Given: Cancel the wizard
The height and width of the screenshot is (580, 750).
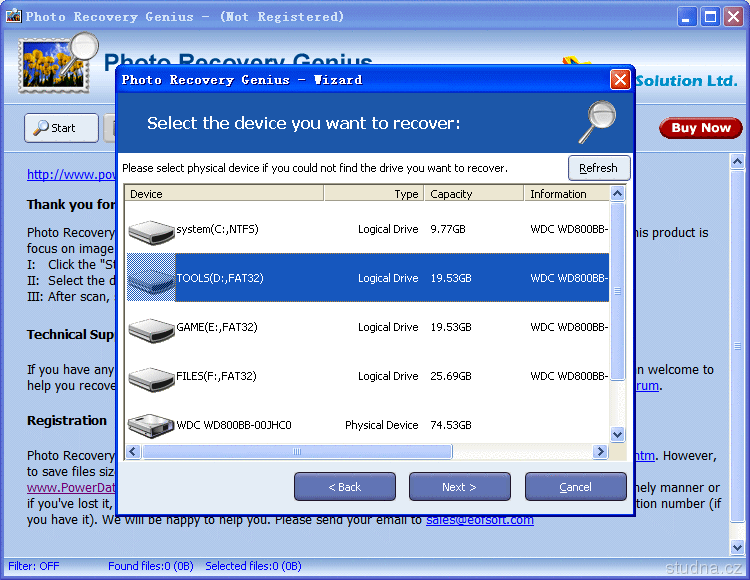Looking at the screenshot, I should (x=575, y=487).
